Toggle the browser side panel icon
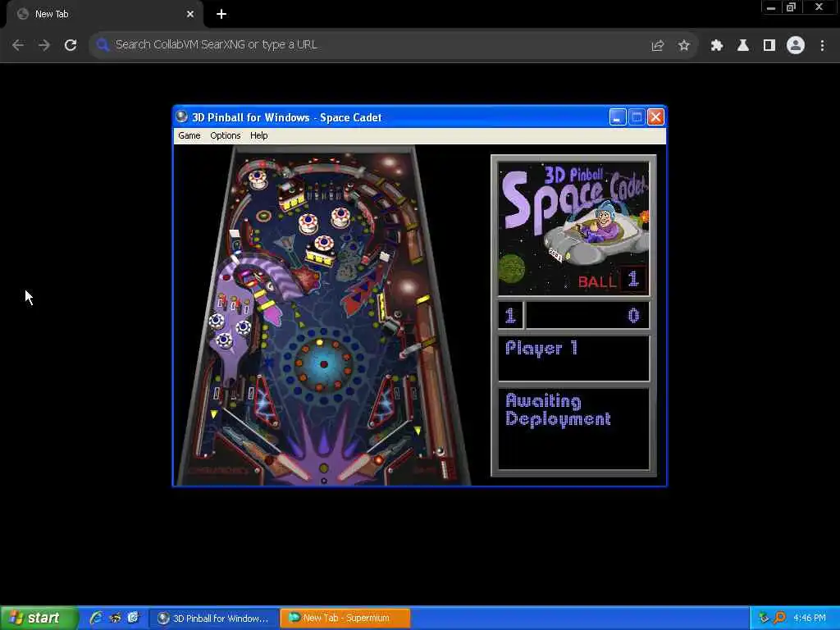This screenshot has height=630, width=840. coord(769,46)
